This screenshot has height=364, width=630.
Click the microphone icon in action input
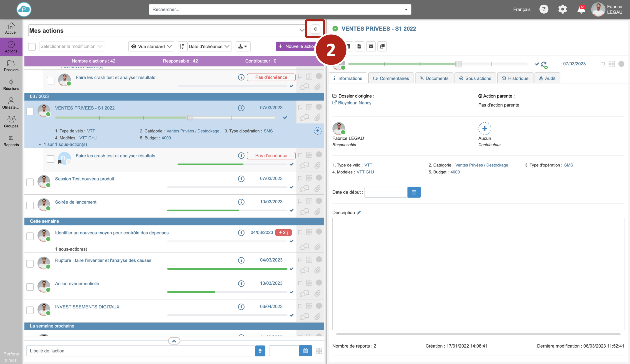[260, 351]
